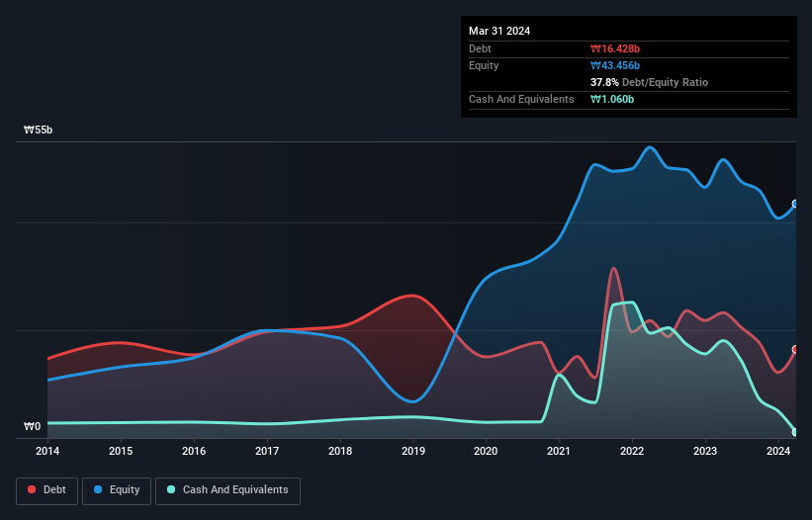Click the ₩16.428b debt value
Viewport: 812px width, 520px height.
pos(615,48)
